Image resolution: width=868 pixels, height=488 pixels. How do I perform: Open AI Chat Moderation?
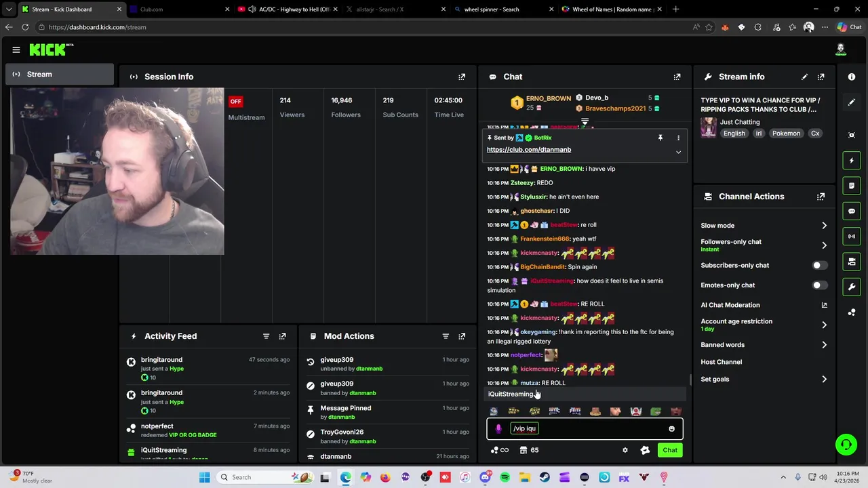[x=764, y=305]
